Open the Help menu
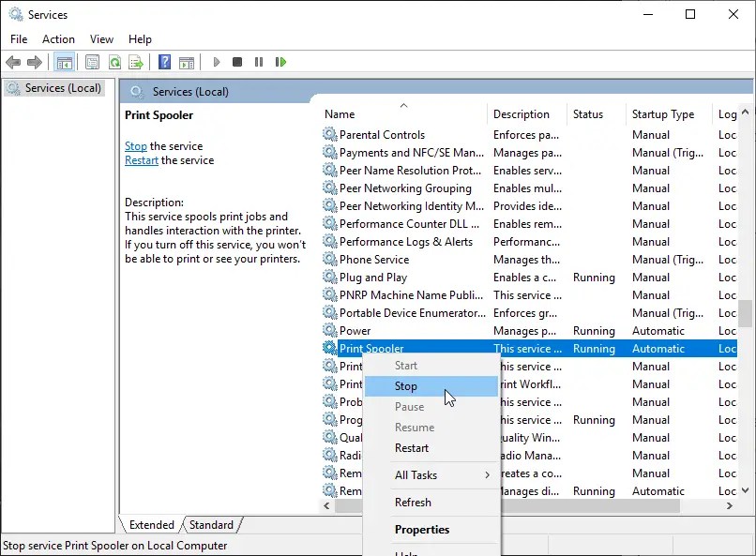Viewport: 756px width, 556px height. click(140, 39)
